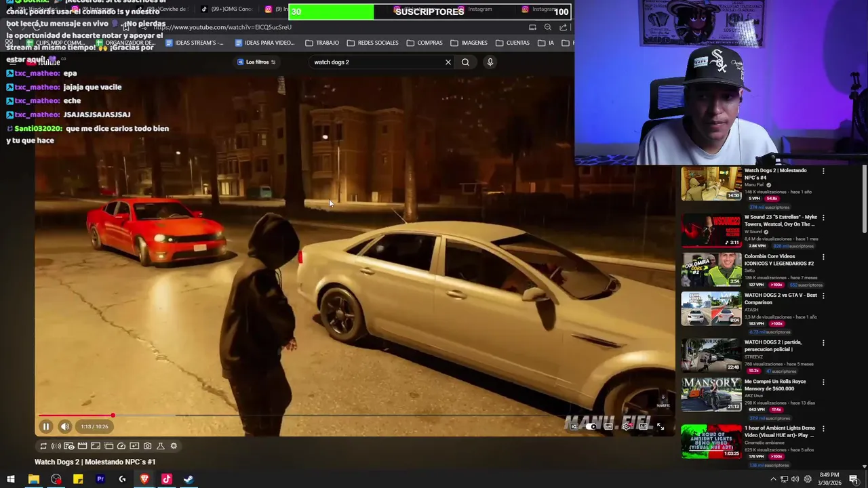This screenshot has width=868, height=488.
Task: Switch to theater mode in the player
Action: [x=644, y=426]
